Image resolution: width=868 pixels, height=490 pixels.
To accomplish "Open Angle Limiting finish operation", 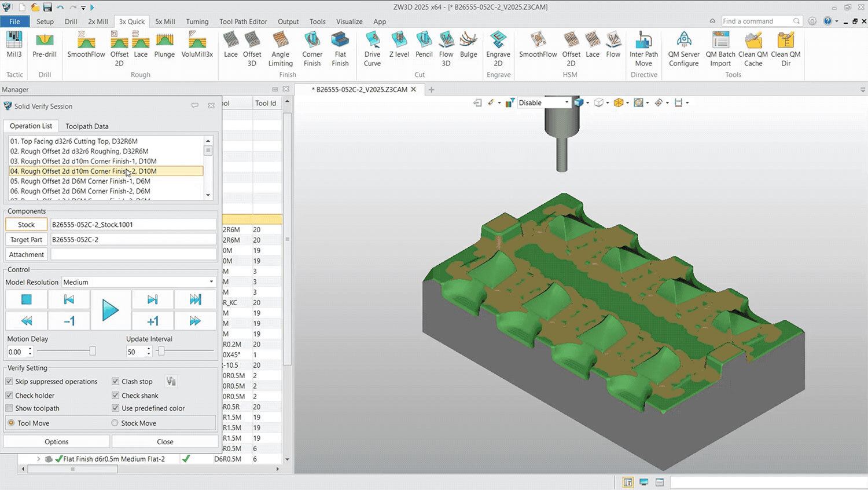I will point(280,49).
